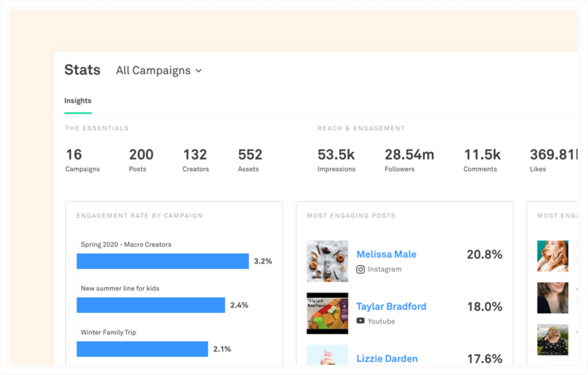
Task: Switch to the Insights tab
Action: (78, 101)
